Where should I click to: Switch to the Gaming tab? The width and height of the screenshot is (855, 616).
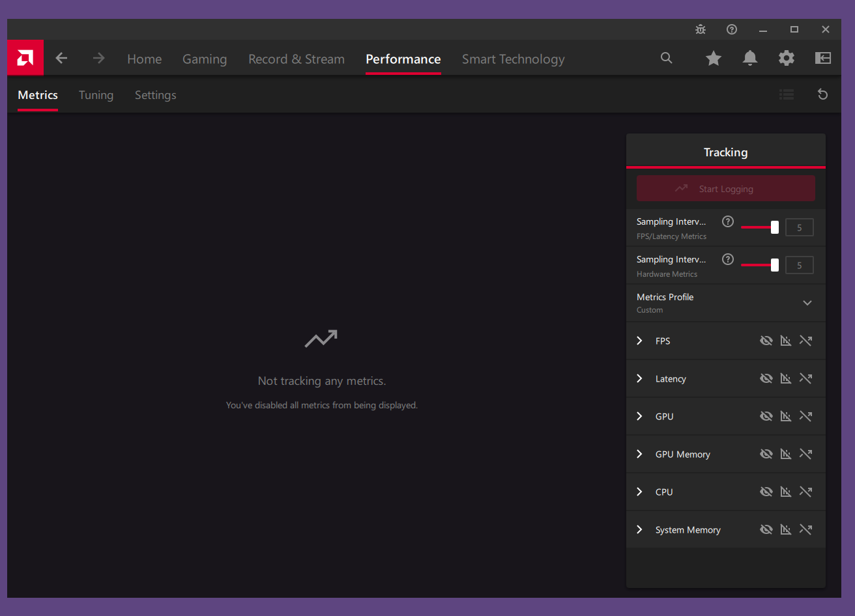[x=205, y=59]
